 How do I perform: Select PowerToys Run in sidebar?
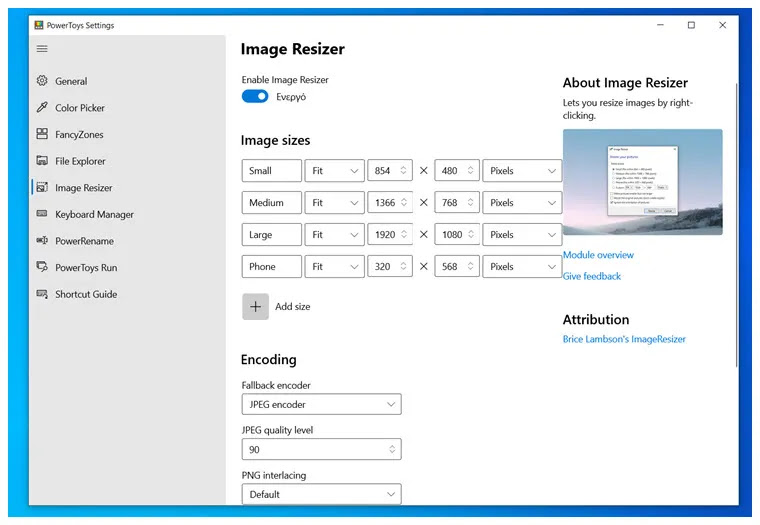click(86, 268)
